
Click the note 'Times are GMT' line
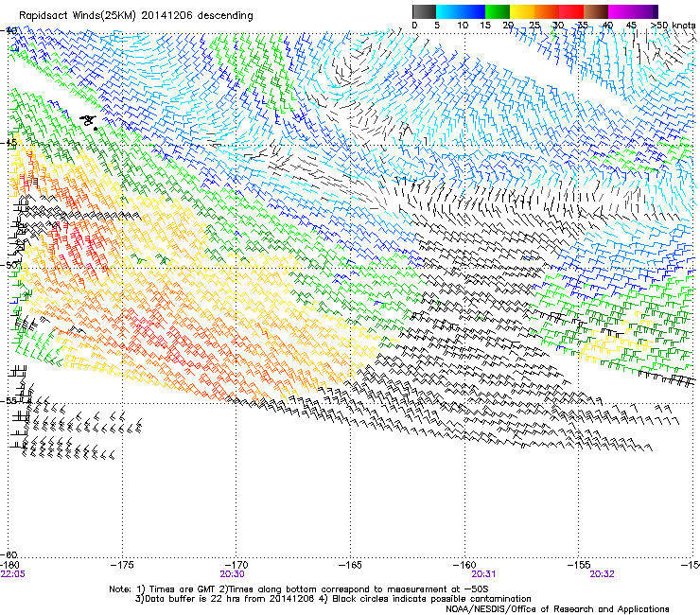pyautogui.click(x=298, y=589)
